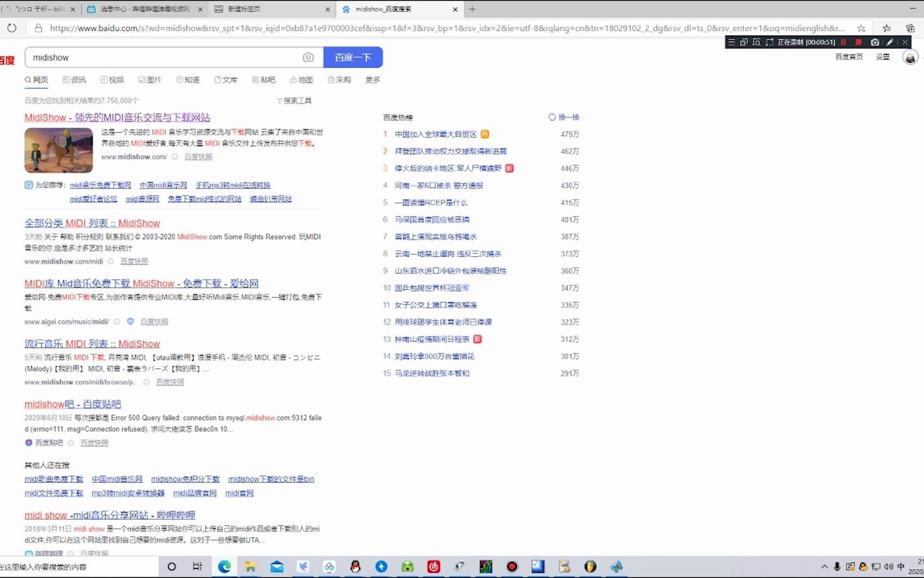
Task: Click the recorder region-search capture icon
Action: pyautogui.click(x=756, y=42)
